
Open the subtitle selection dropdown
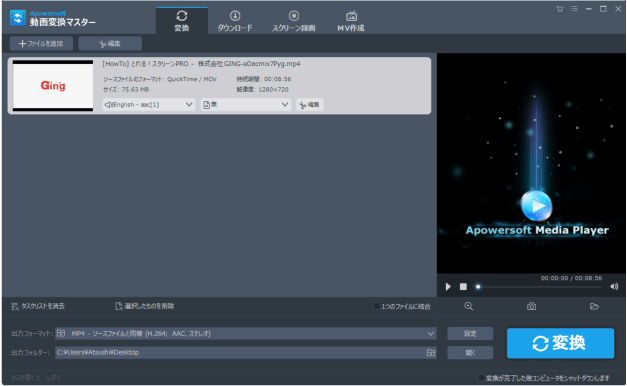[246, 104]
